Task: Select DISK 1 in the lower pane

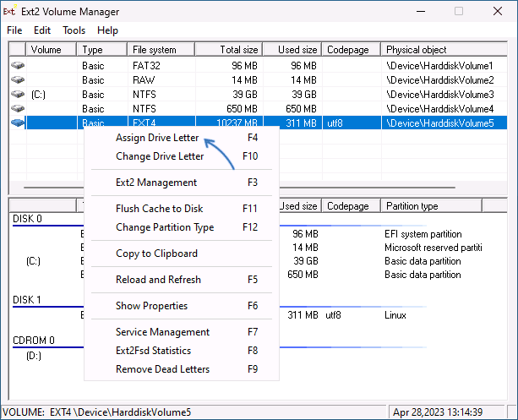Action: (27, 300)
